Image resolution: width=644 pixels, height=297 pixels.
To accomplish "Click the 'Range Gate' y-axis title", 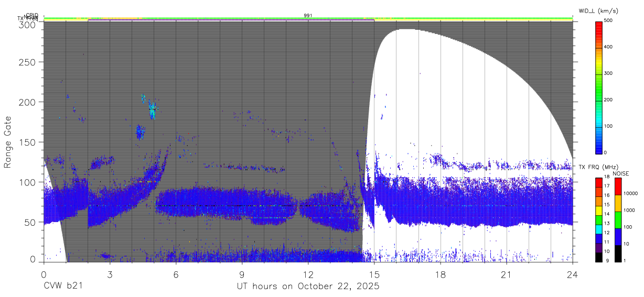I will (x=8, y=142).
